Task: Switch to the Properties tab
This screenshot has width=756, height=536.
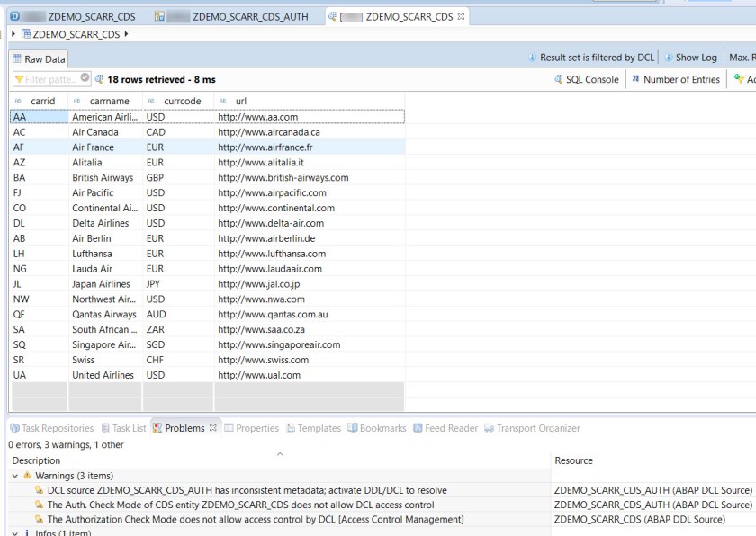Action: click(x=256, y=428)
